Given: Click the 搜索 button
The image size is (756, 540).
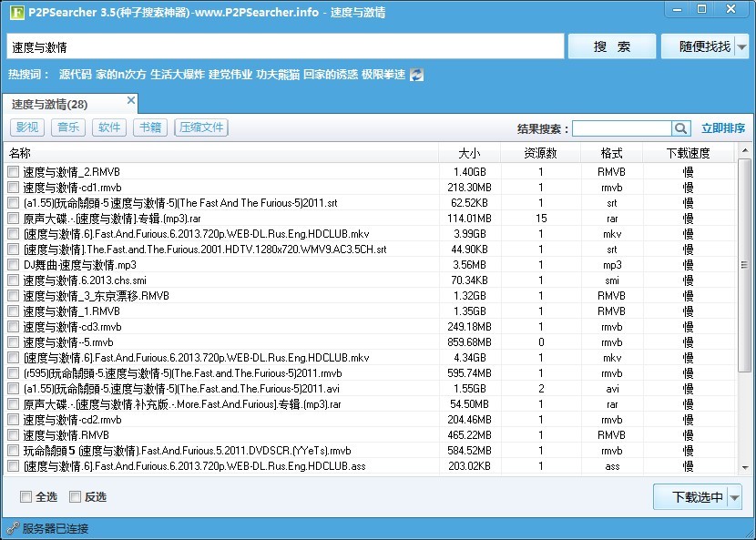Looking at the screenshot, I should pos(611,46).
